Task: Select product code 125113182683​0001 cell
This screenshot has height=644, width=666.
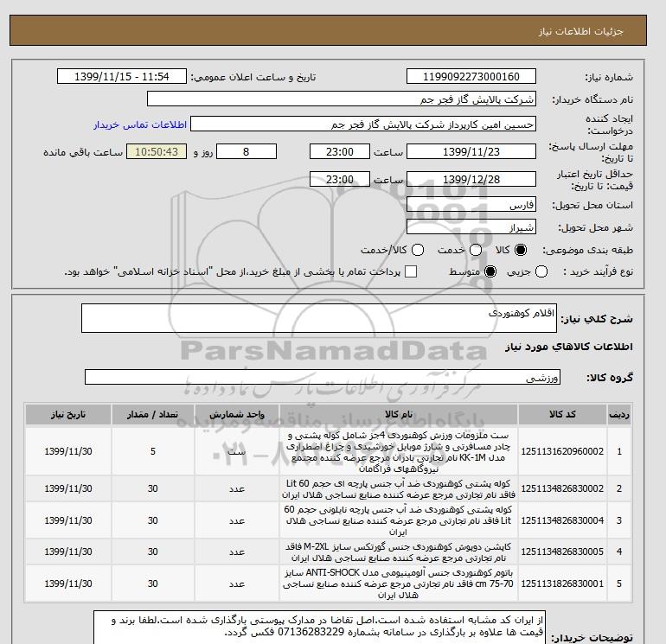Action: pyautogui.click(x=562, y=583)
